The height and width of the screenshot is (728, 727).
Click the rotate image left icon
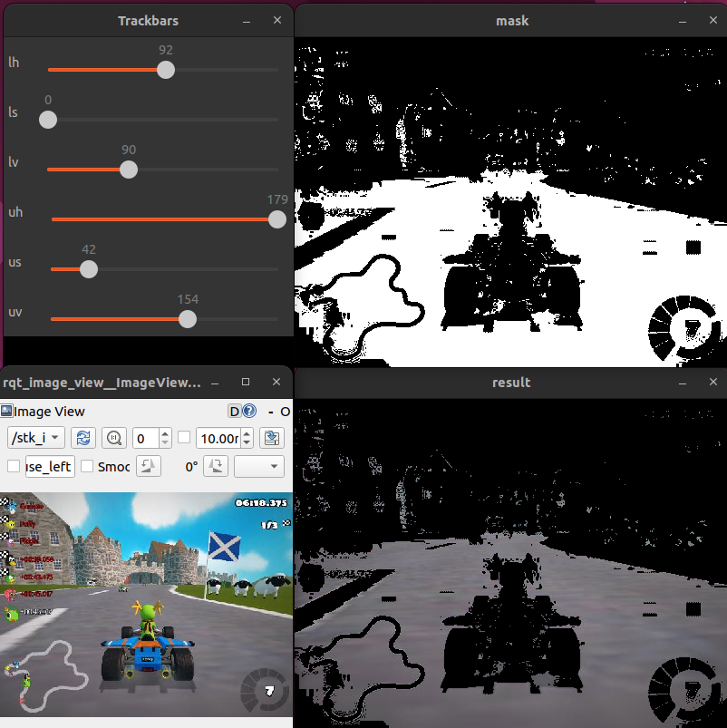tap(149, 466)
